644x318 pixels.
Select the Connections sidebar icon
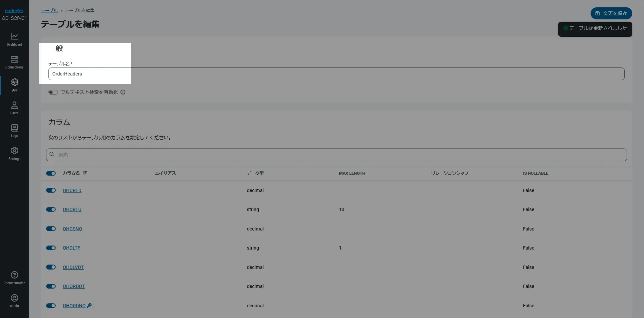[14, 62]
